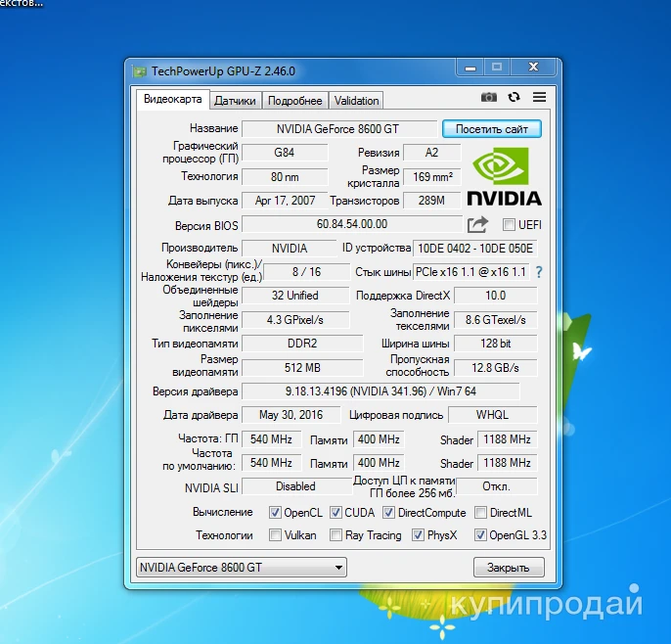The image size is (671, 644).
Task: Enable the Vulkan checkbox
Action: tap(275, 535)
